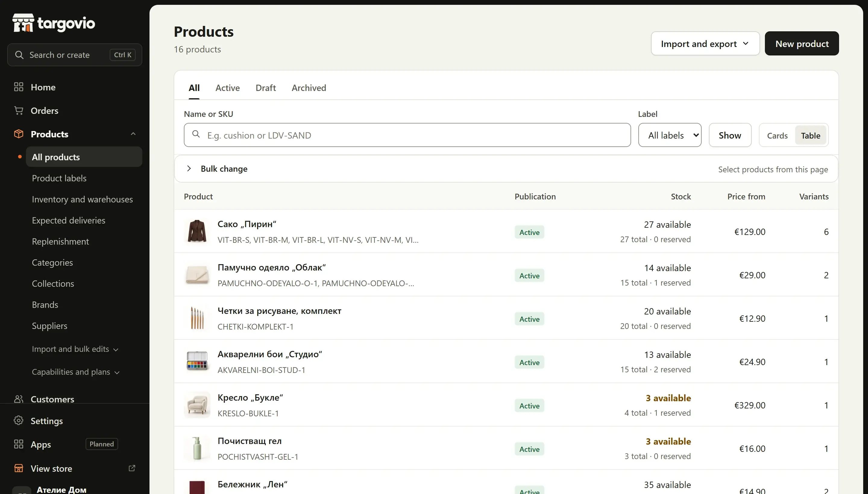Open Inventory and warehouses

point(82,199)
